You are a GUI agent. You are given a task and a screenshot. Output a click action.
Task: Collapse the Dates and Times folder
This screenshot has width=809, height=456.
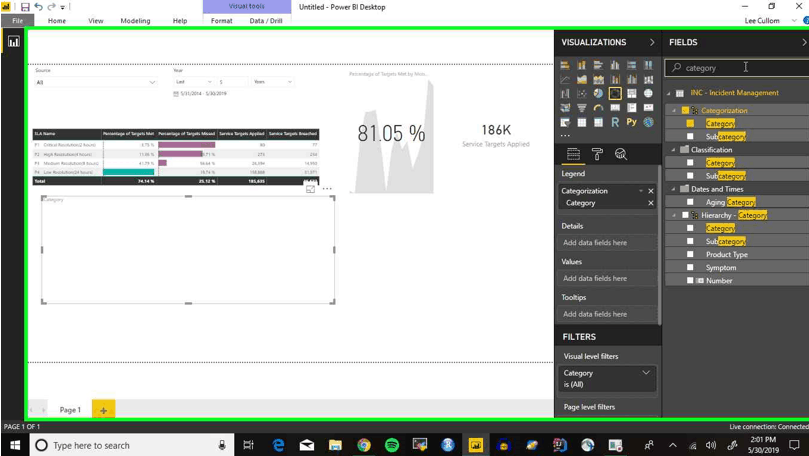pos(673,189)
